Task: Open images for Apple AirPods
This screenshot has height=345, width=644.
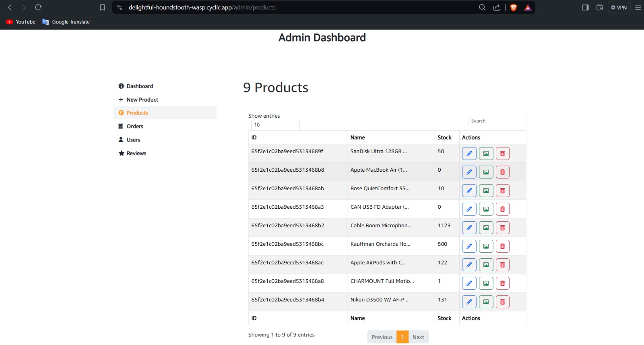Action: click(486, 265)
